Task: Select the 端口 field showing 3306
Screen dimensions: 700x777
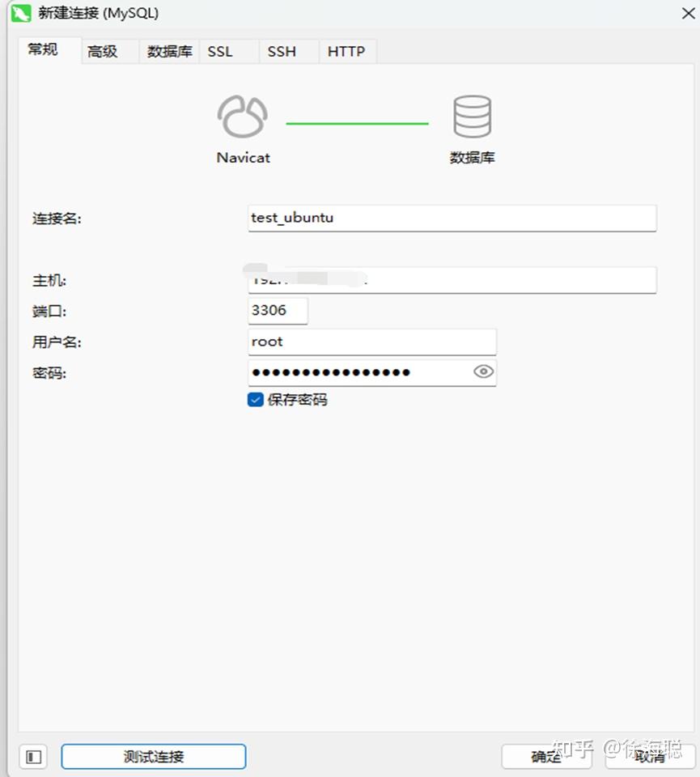Action: 278,310
